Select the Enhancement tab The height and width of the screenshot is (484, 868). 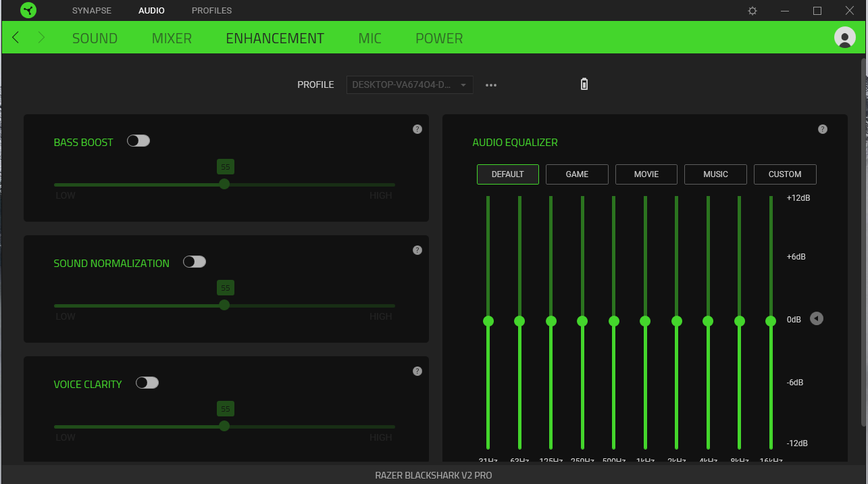tap(275, 39)
